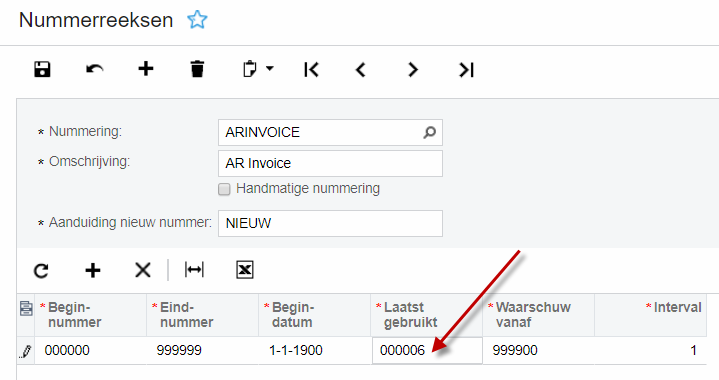This screenshot has height=380, width=719.
Task: Add Nummerreeksen page to favorites star
Action: pos(197,20)
